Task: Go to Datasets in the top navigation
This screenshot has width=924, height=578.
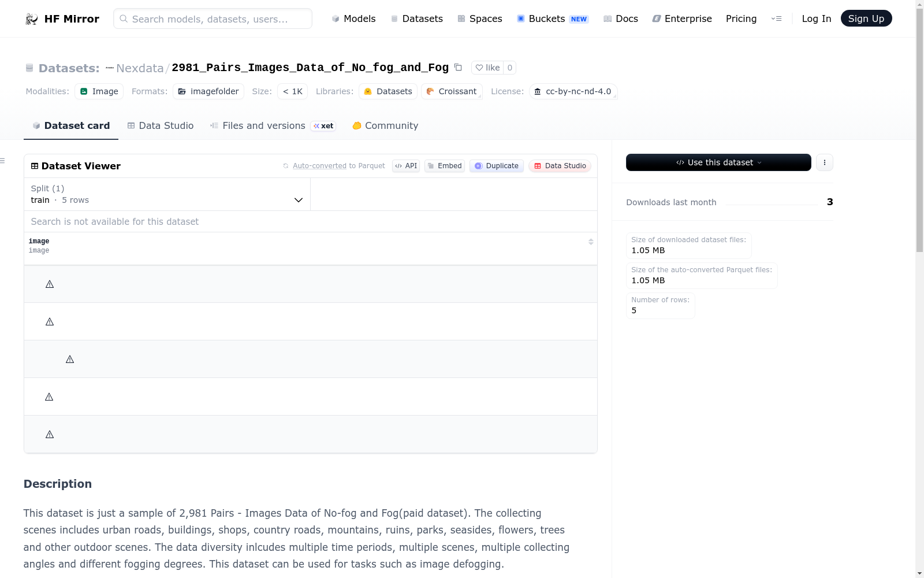Action: pos(417,18)
